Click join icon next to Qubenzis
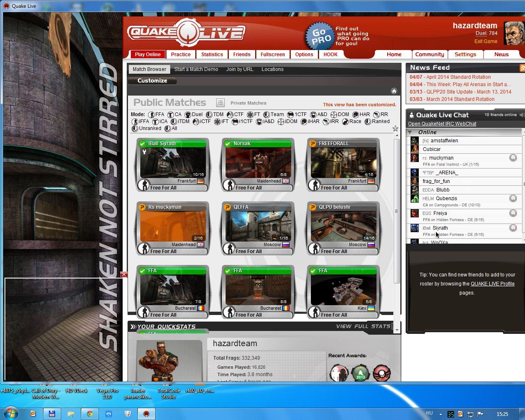 point(513,199)
